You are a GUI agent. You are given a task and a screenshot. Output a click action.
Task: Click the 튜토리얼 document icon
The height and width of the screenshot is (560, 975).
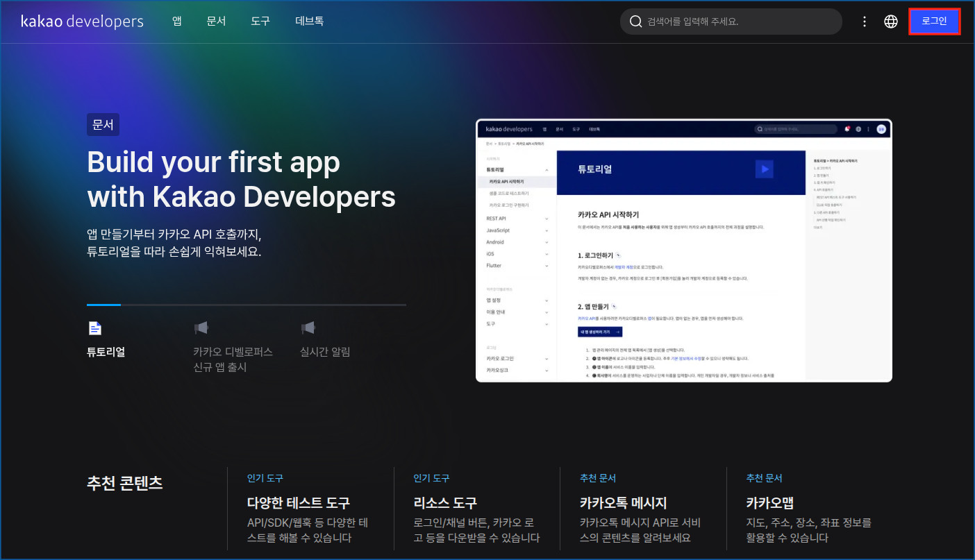click(95, 328)
